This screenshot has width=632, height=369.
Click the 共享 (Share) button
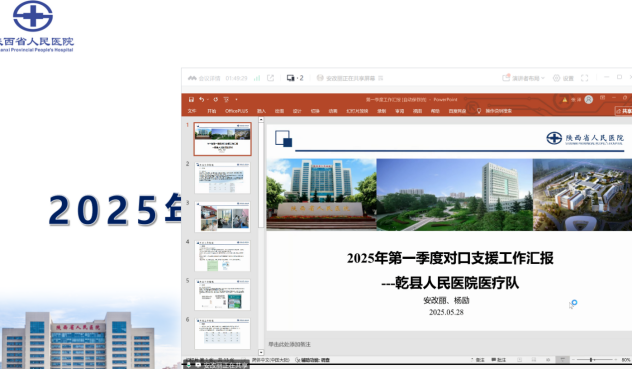624,111
